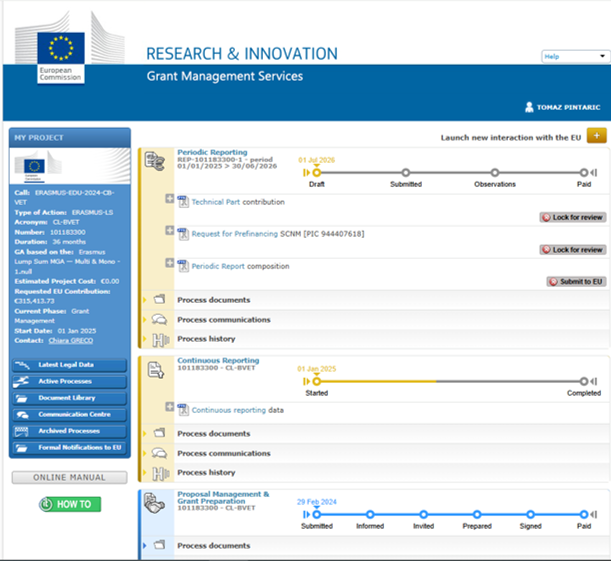Open the Help dropdown
This screenshot has width=611, height=561.
[x=575, y=56]
